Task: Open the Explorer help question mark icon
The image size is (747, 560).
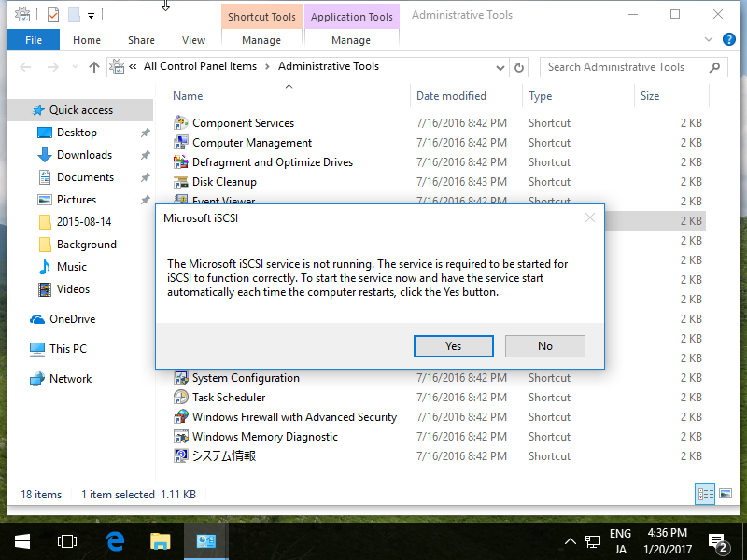Action: 729,39
